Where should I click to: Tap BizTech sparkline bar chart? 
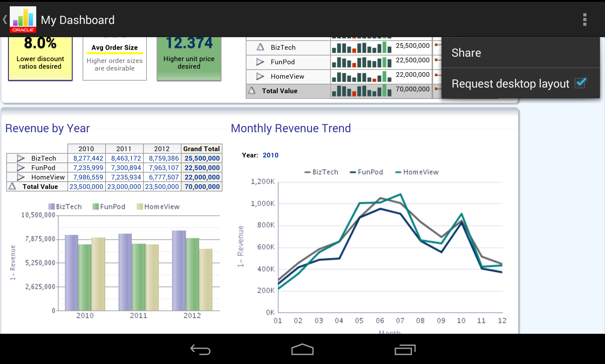click(x=362, y=48)
